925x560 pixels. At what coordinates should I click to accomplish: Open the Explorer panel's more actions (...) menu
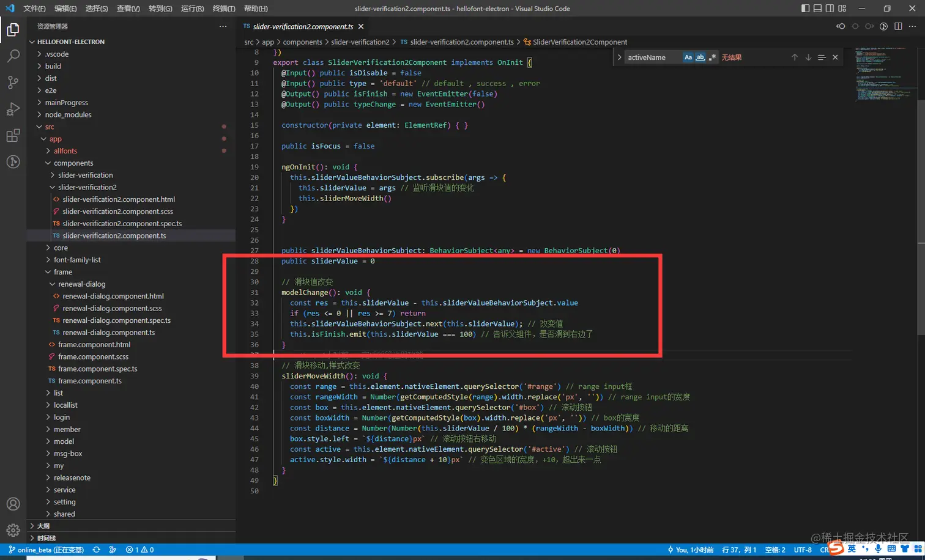point(223,26)
